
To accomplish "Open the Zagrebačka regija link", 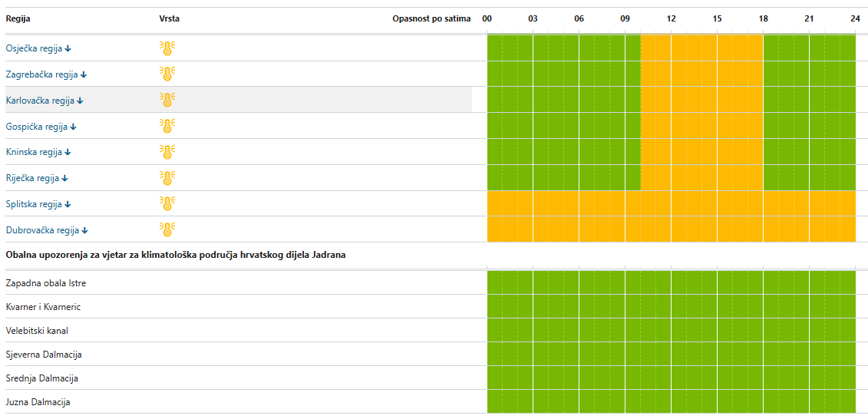I will 42,74.
